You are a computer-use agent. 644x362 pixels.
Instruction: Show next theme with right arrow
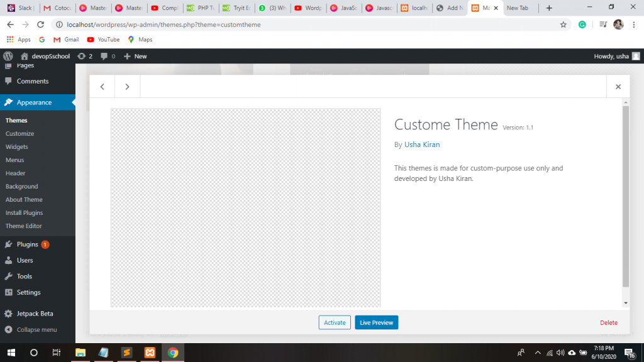tap(127, 87)
